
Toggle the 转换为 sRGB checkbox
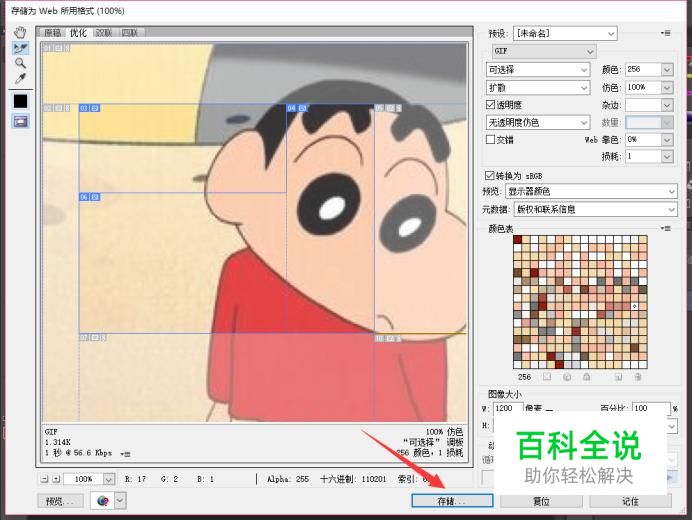[489, 175]
